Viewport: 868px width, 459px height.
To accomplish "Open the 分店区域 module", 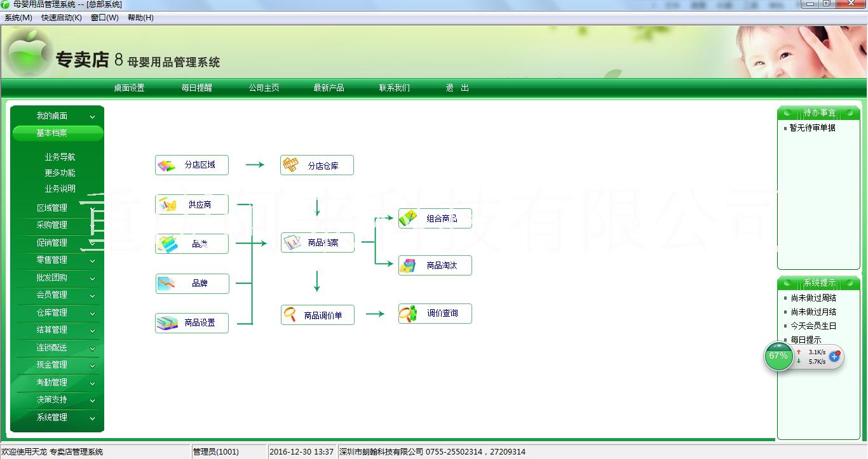I will [x=192, y=165].
